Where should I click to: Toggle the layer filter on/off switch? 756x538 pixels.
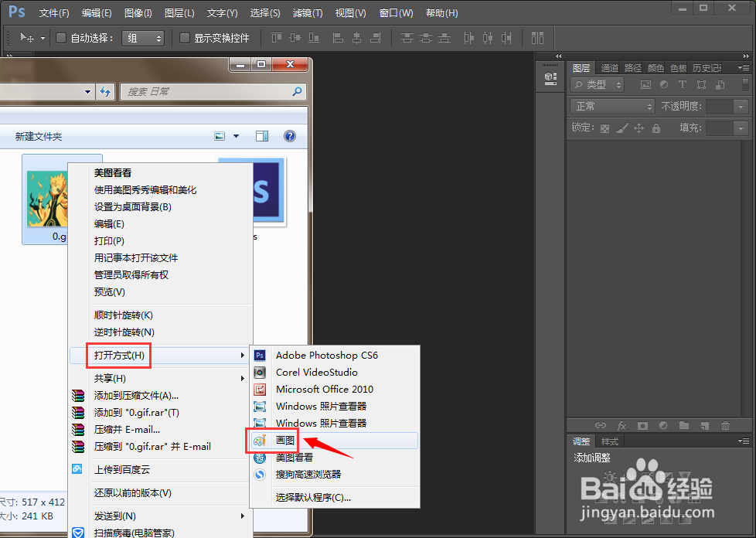click(x=745, y=85)
